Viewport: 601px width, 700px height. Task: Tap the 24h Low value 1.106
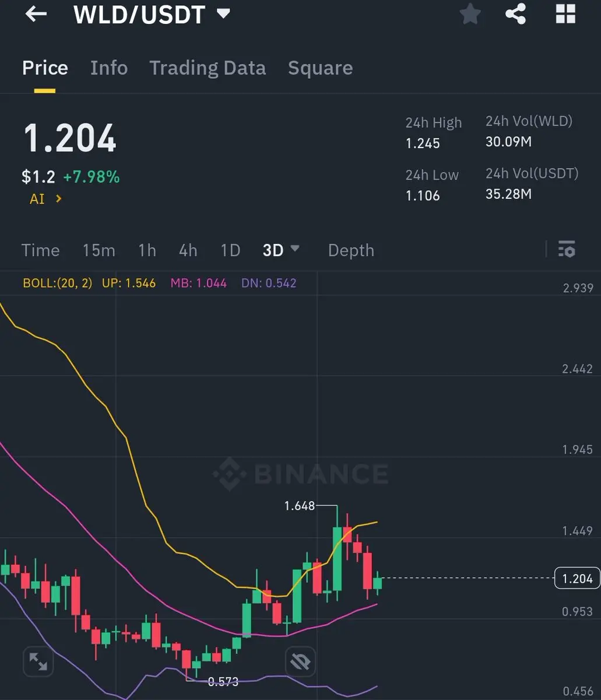pos(423,195)
